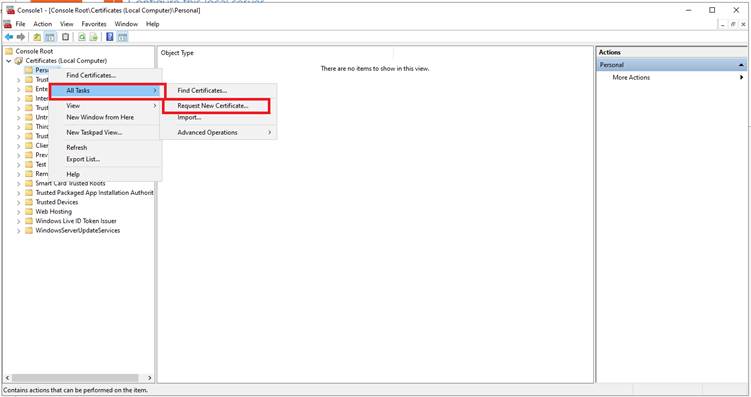Expand the folder labeled 'Ente' in the tree
This screenshot has height=397, width=751.
tap(19, 89)
